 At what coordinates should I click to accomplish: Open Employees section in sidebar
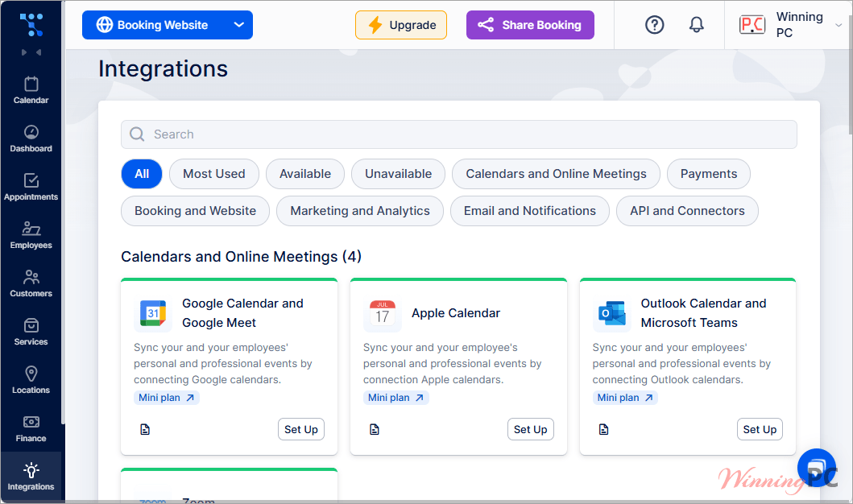click(x=31, y=235)
